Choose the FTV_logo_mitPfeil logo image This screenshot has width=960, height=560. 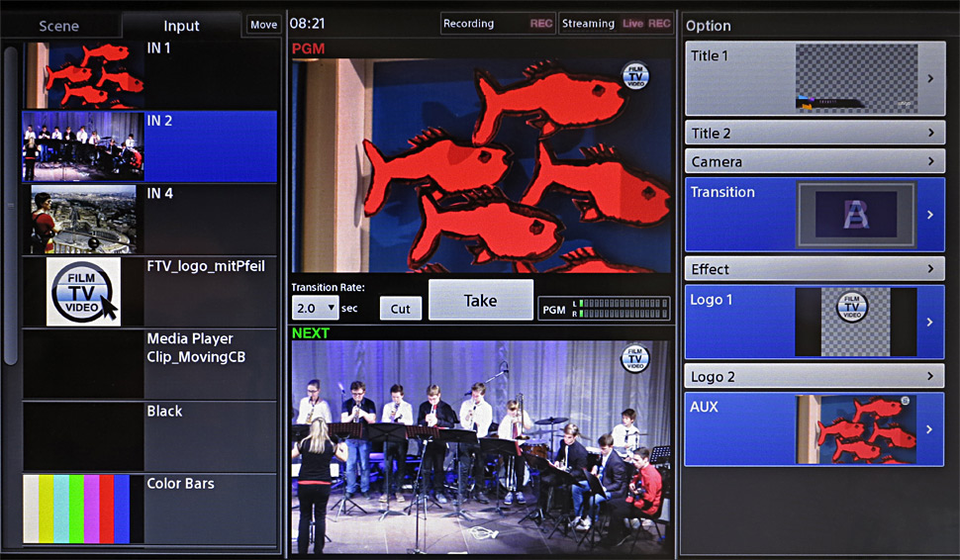[x=84, y=292]
